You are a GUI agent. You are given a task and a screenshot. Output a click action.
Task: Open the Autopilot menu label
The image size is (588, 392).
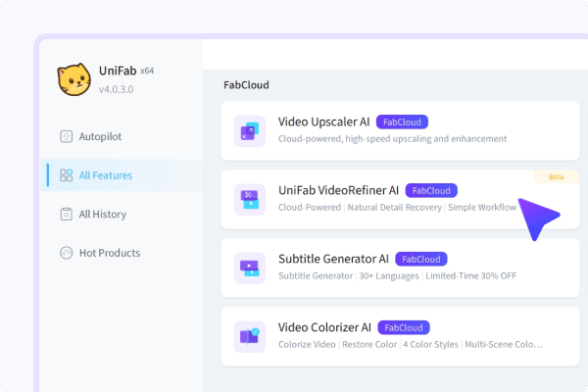(100, 137)
